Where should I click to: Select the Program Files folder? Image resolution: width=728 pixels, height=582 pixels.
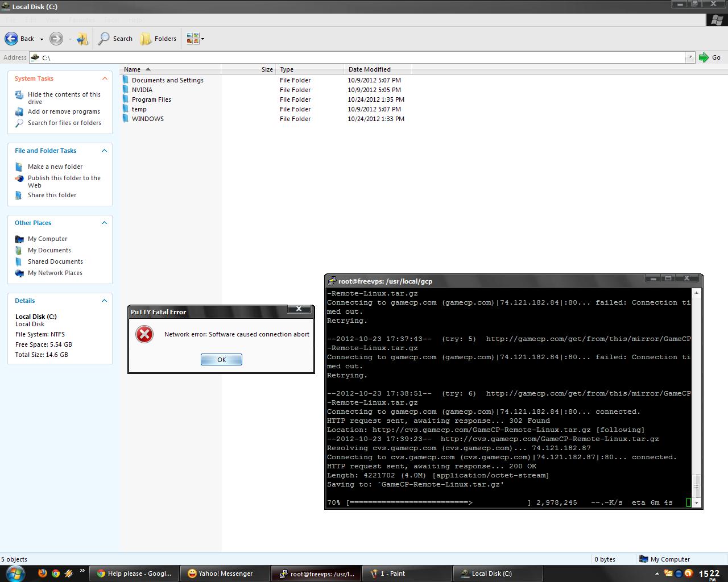tap(151, 99)
